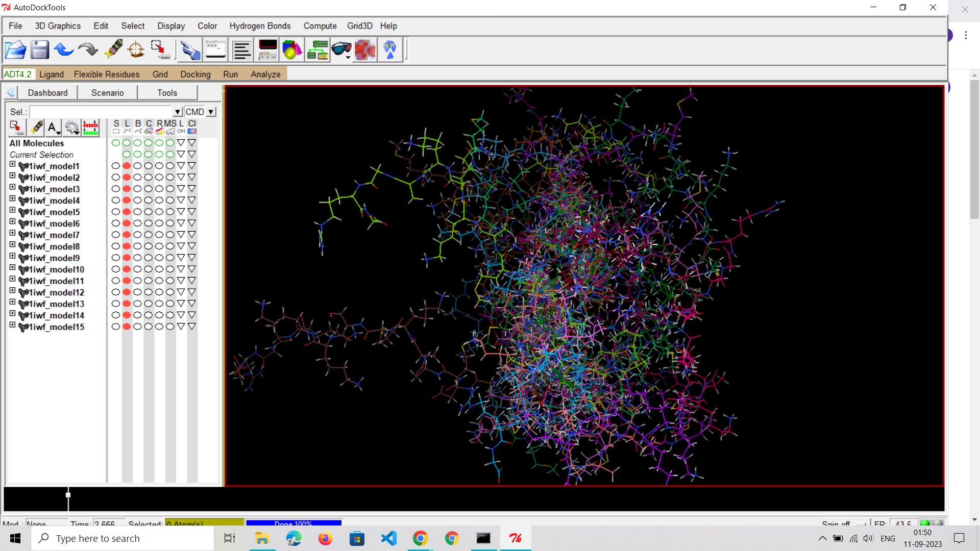Click the pointing hand picking icon
The height and width of the screenshot is (551, 980).
pyautogui.click(x=190, y=50)
